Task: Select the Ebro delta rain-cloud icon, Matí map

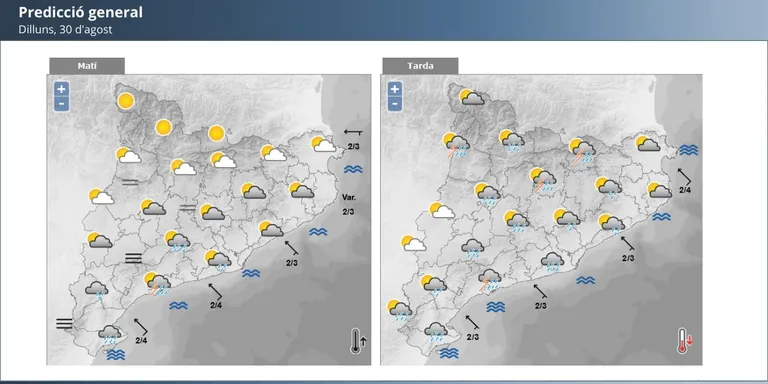Action: [x=109, y=335]
